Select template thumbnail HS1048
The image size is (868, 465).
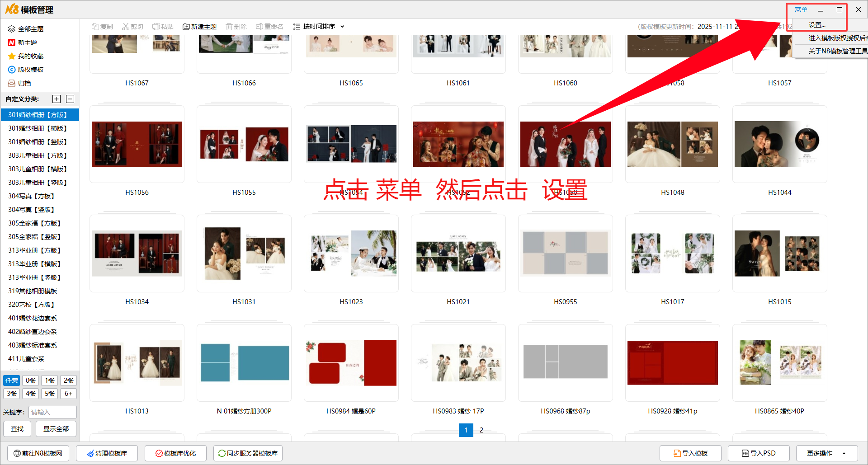(673, 144)
